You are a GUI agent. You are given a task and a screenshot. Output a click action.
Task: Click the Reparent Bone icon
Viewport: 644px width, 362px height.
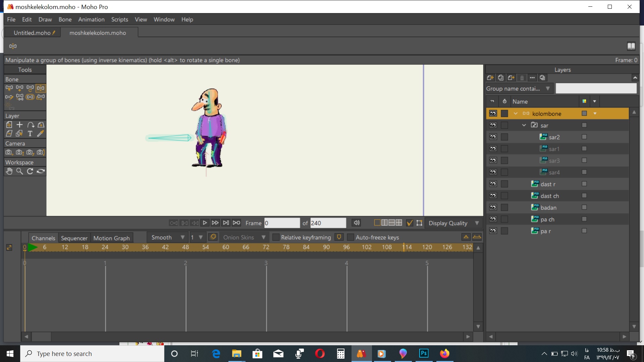pyautogui.click(x=40, y=97)
